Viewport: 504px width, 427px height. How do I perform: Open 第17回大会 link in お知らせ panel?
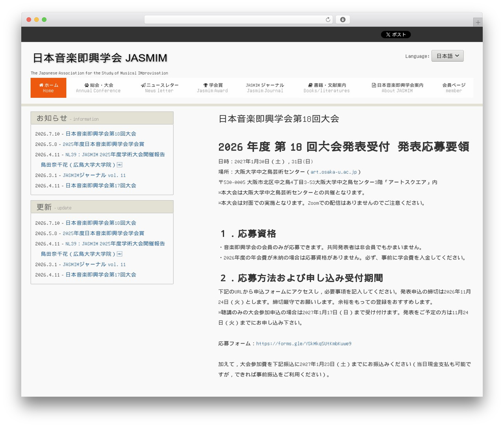pyautogui.click(x=101, y=186)
